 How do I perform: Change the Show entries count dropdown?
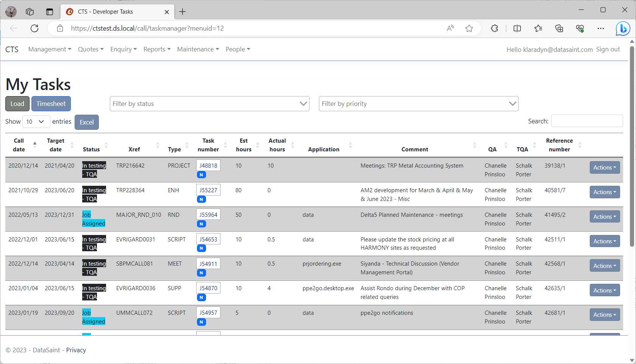[36, 121]
